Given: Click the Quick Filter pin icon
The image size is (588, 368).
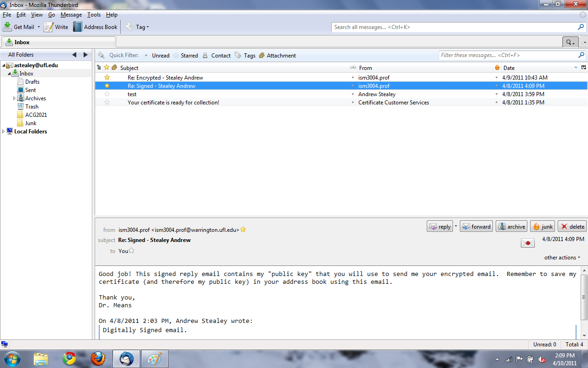Looking at the screenshot, I should (101, 55).
